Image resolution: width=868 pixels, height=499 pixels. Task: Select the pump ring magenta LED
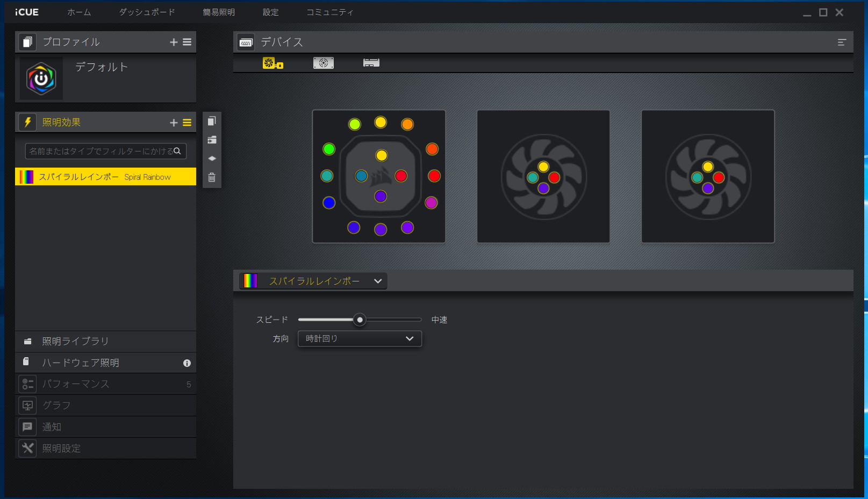(431, 203)
